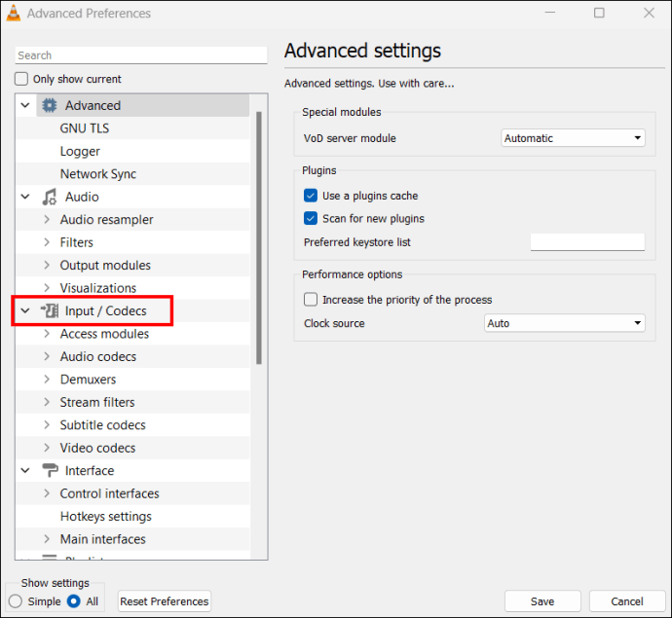Maximize the Advanced Preferences window
Viewport: 672px width, 618px height.
[599, 13]
